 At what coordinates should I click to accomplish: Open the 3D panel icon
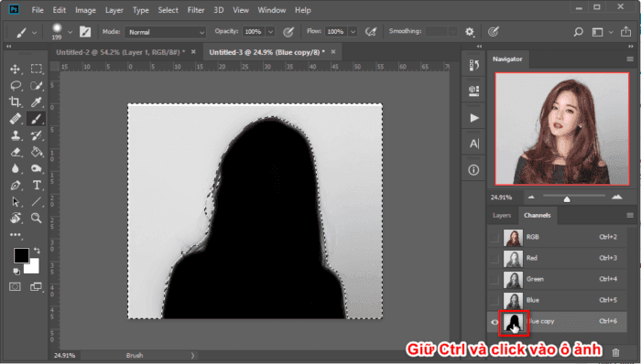coord(473,91)
